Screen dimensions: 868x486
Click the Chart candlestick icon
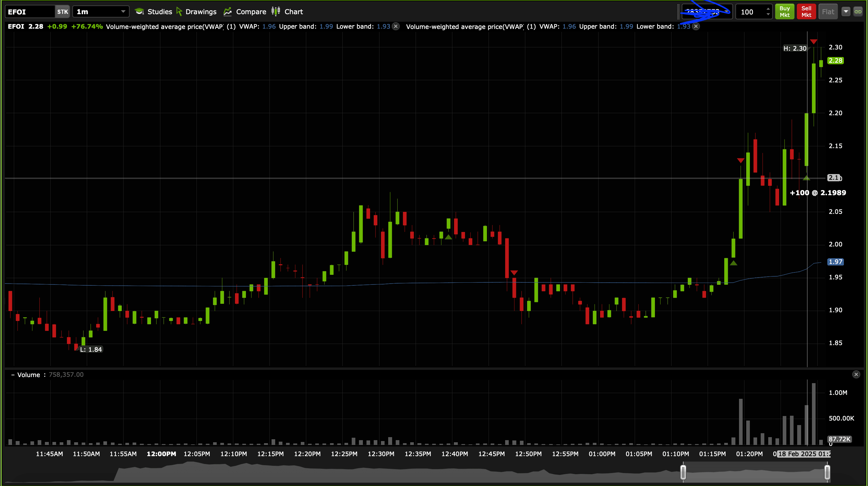coord(276,11)
